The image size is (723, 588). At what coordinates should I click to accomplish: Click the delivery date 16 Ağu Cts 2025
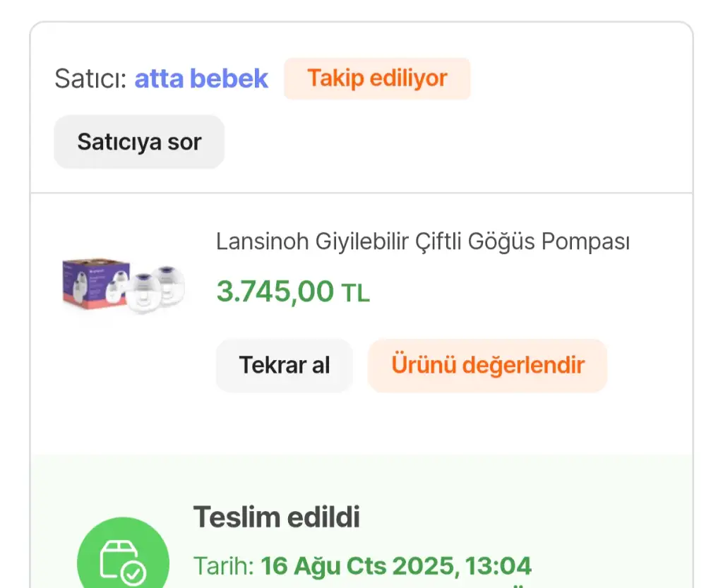point(352,566)
